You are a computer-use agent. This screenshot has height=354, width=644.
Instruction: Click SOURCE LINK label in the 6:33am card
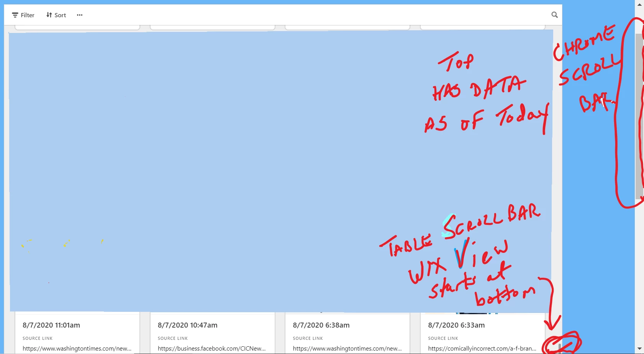click(443, 338)
